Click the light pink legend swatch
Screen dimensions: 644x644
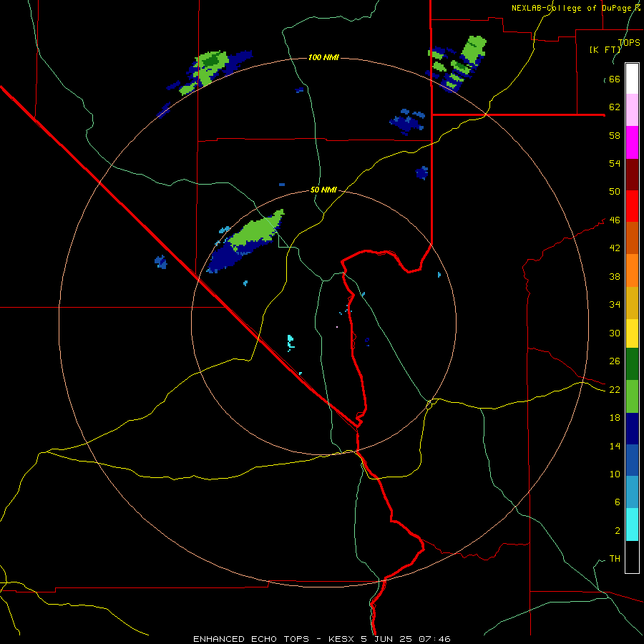tap(632, 110)
